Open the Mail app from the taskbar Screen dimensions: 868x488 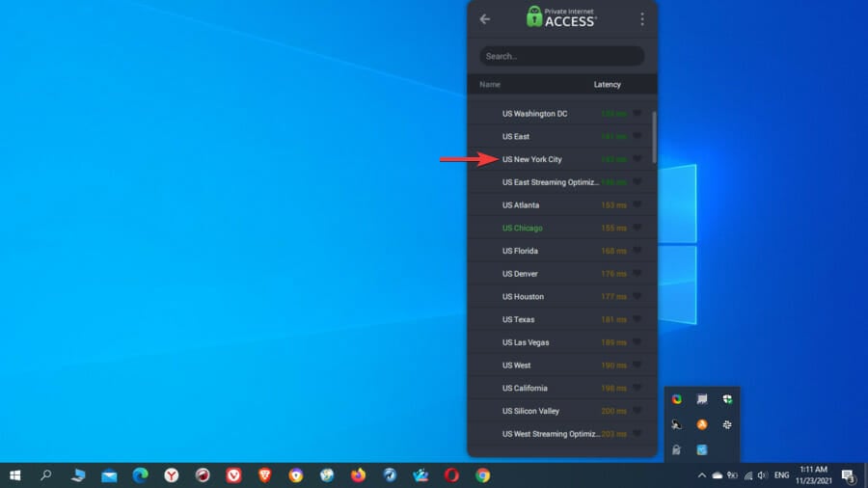point(109,475)
